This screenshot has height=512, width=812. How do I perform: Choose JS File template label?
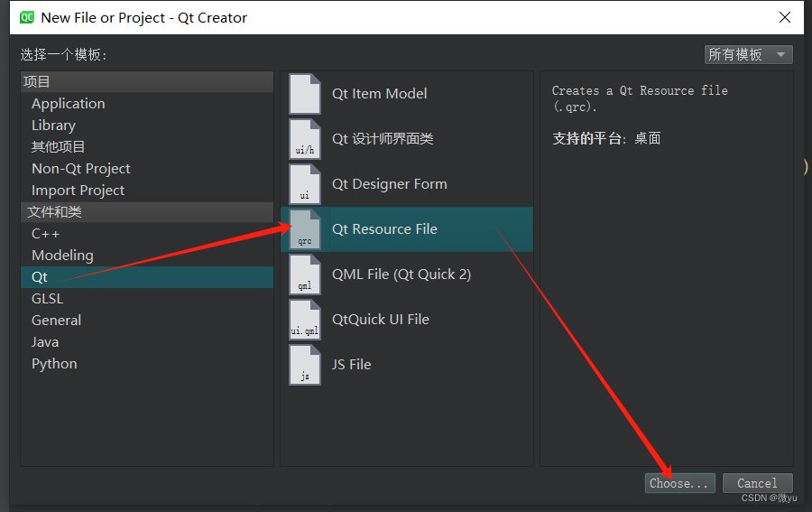point(352,365)
